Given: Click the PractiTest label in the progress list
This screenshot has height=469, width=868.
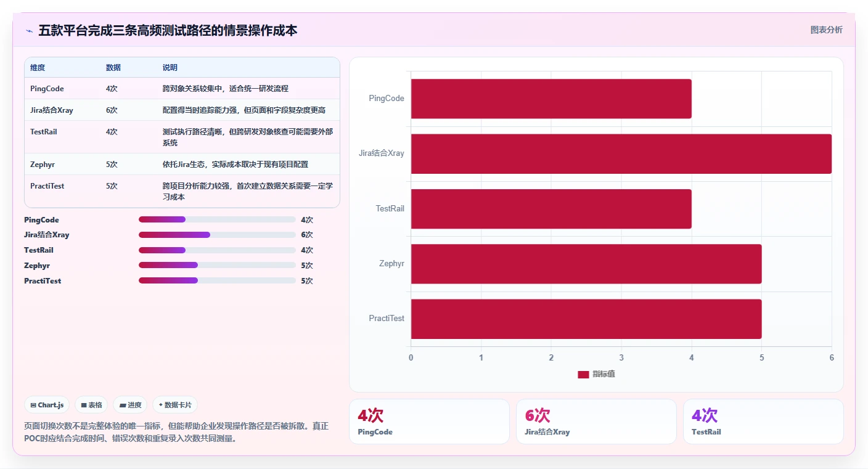Looking at the screenshot, I should click(43, 281).
